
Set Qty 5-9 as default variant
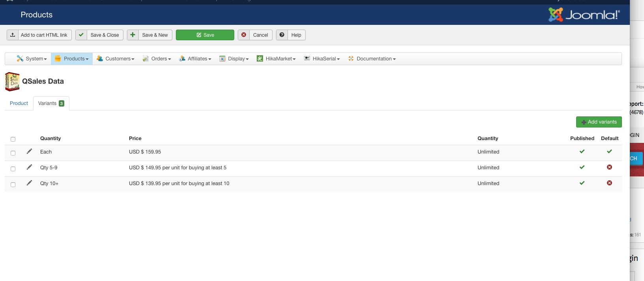point(609,167)
